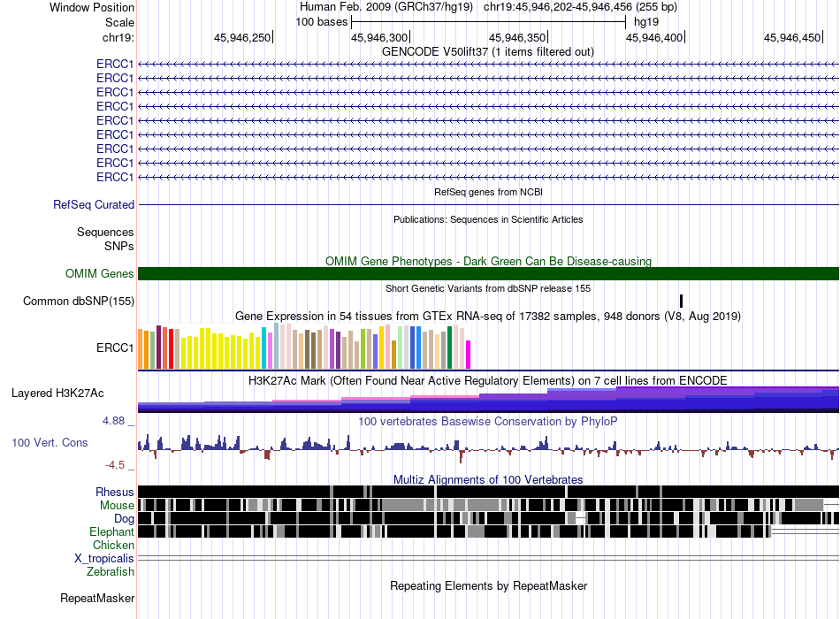Click the 45,946,400 ruler coordinate
Image resolution: width=840 pixels, height=619 pixels.
pos(654,37)
